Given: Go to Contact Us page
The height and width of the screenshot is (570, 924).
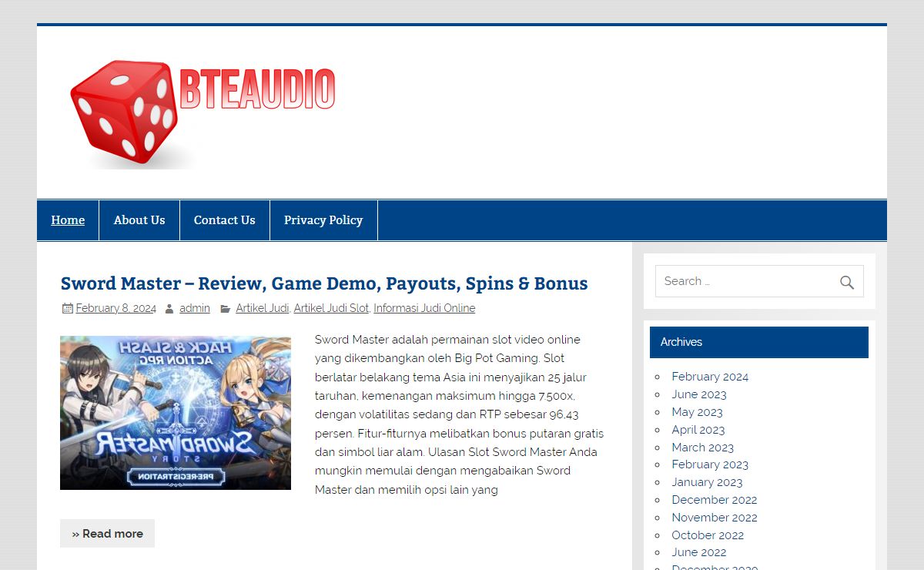Looking at the screenshot, I should point(225,220).
